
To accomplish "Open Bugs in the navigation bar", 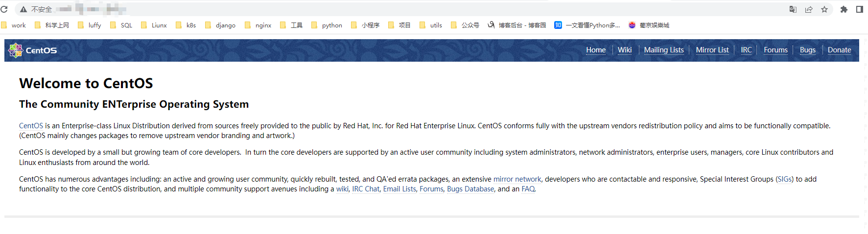I will [808, 50].
